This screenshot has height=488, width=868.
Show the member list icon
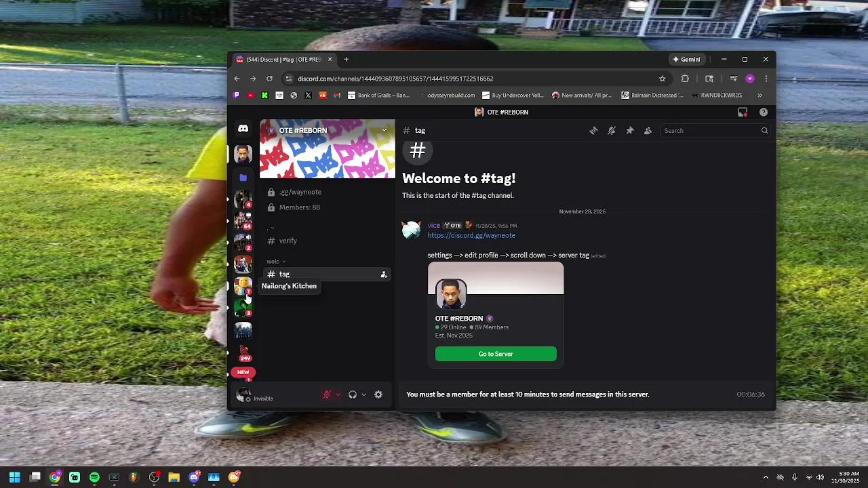(648, 131)
